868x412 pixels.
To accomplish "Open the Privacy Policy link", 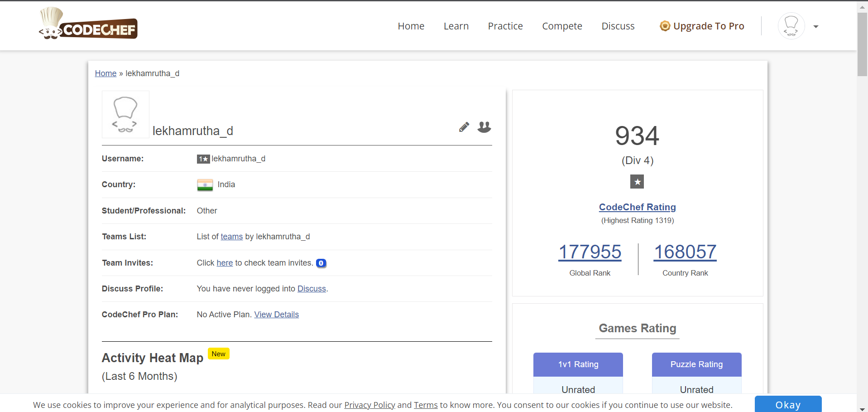I will [369, 405].
